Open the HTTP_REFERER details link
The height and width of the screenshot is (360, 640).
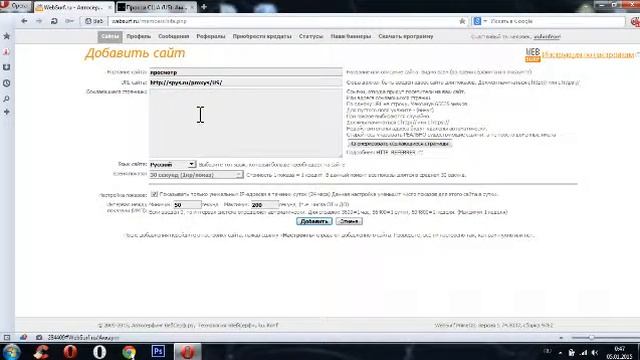click(396, 153)
